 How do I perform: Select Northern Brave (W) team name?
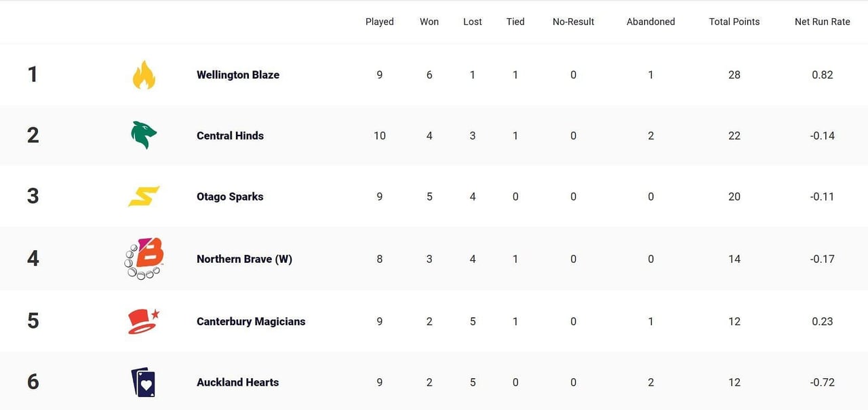pyautogui.click(x=244, y=259)
